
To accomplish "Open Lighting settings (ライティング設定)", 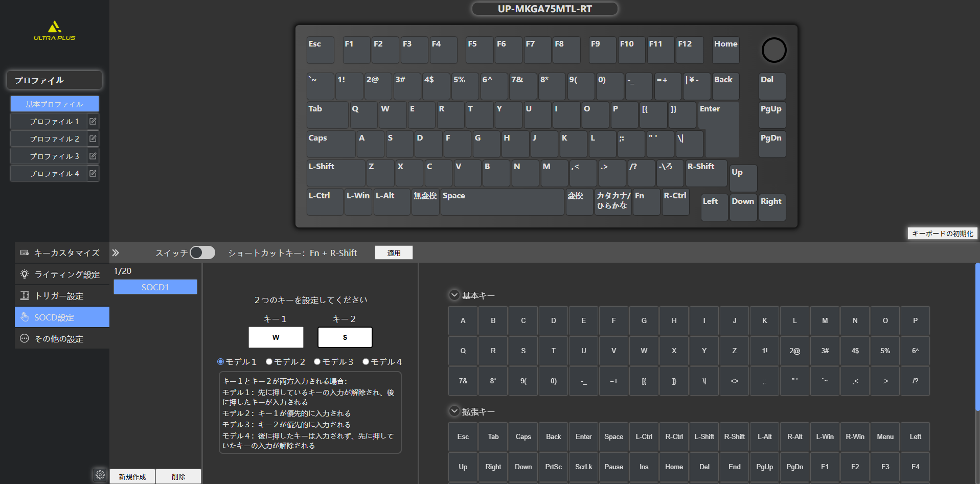I will pos(62,274).
